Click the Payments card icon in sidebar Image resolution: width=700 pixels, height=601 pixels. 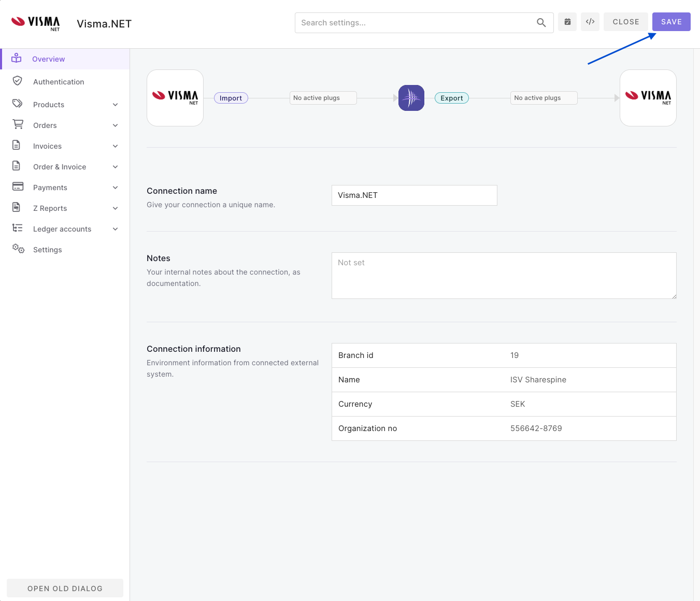click(18, 187)
